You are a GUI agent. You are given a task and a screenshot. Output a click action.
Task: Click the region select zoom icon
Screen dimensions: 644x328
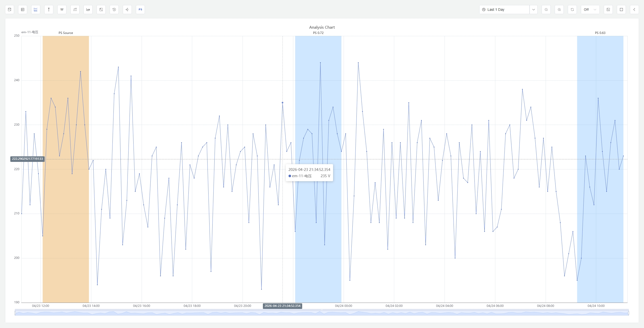click(101, 10)
